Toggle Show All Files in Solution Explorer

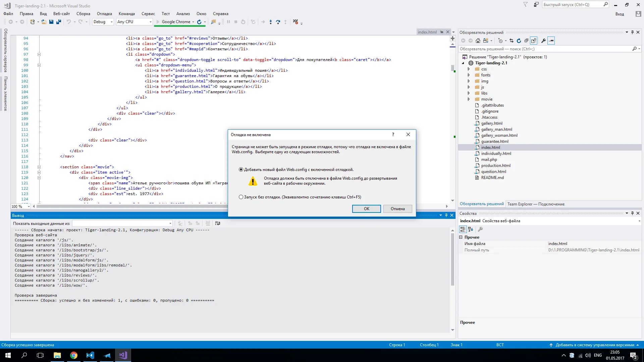coord(534,41)
